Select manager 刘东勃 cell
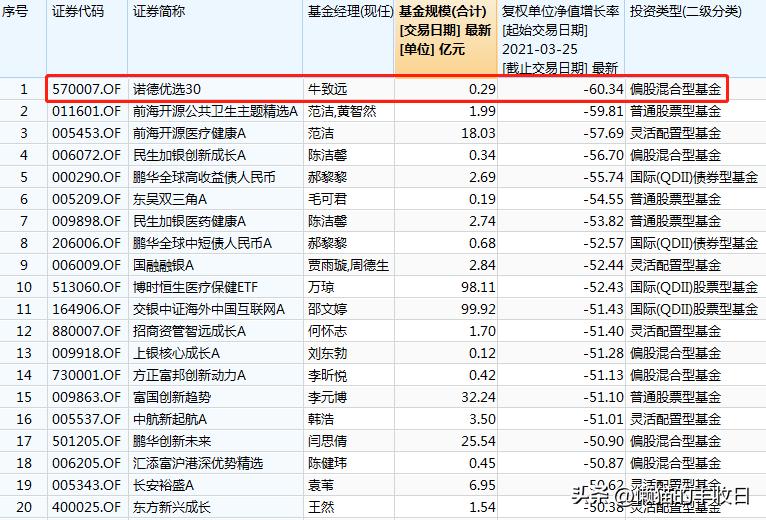 pos(327,353)
